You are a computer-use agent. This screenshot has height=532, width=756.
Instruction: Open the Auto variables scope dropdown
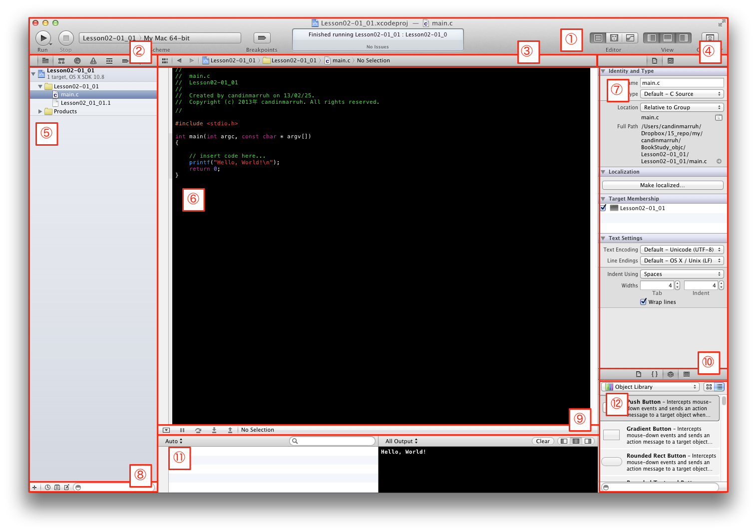tap(174, 441)
